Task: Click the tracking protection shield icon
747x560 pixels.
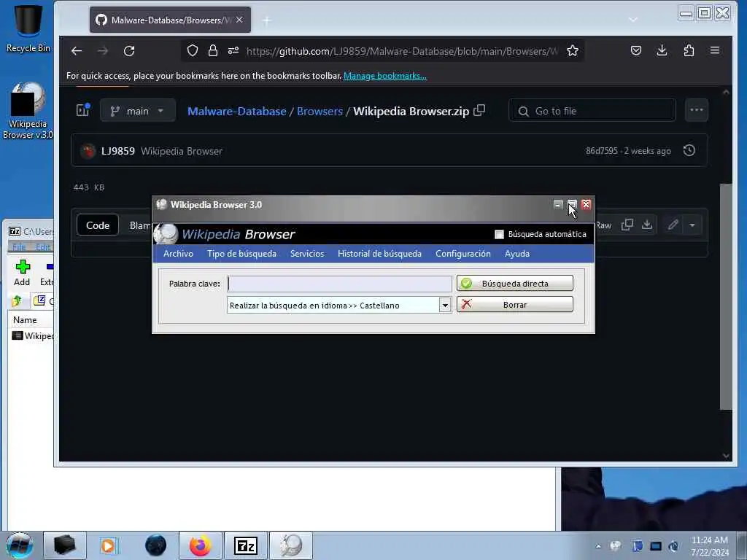Action: 193,50
